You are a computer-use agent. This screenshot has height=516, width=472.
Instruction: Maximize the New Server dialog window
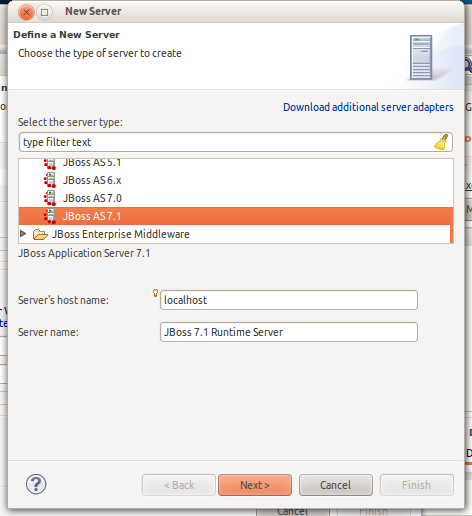(44, 13)
